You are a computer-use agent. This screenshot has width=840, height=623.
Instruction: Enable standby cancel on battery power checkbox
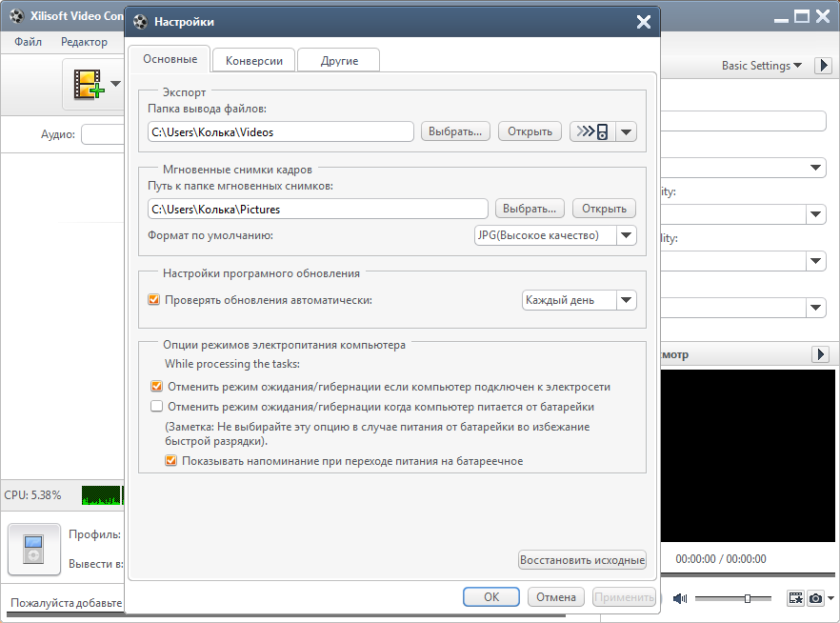tap(157, 407)
